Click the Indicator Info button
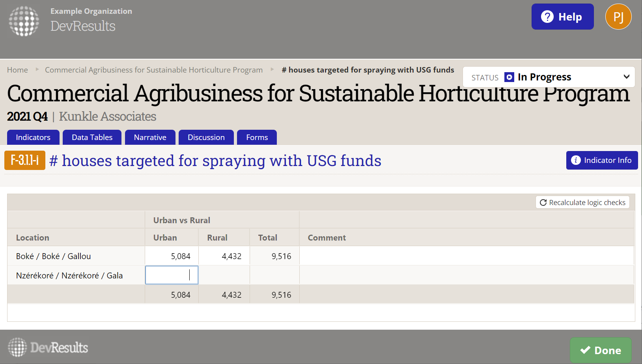Image resolution: width=642 pixels, height=364 pixels. pyautogui.click(x=602, y=160)
